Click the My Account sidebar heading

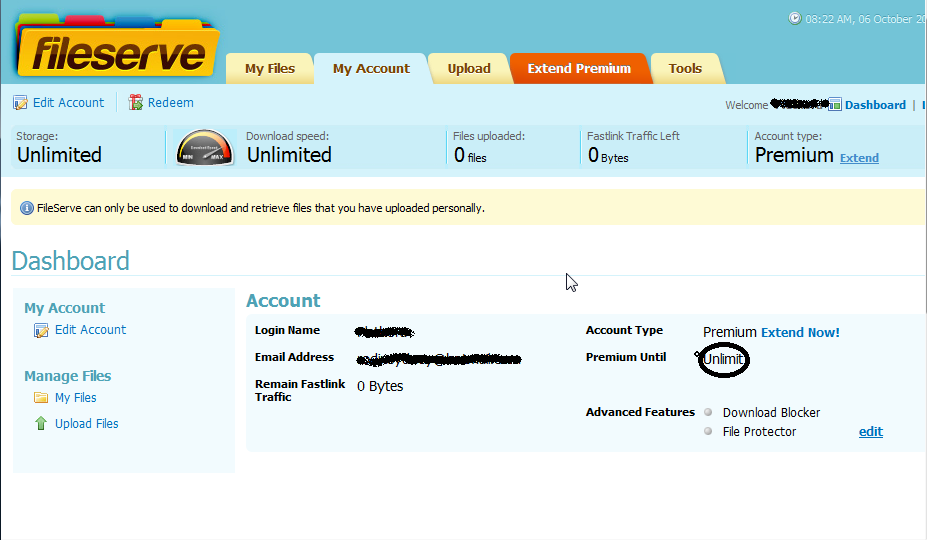(x=64, y=308)
